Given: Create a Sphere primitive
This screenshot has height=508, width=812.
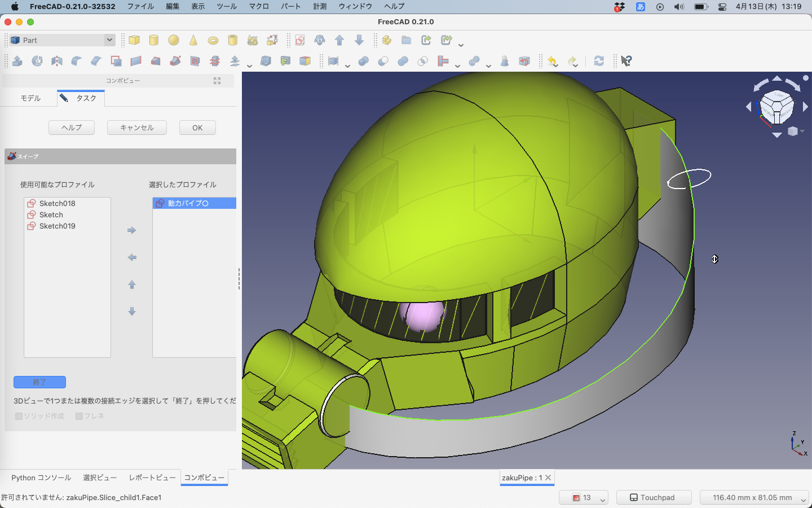Looking at the screenshot, I should click(174, 40).
